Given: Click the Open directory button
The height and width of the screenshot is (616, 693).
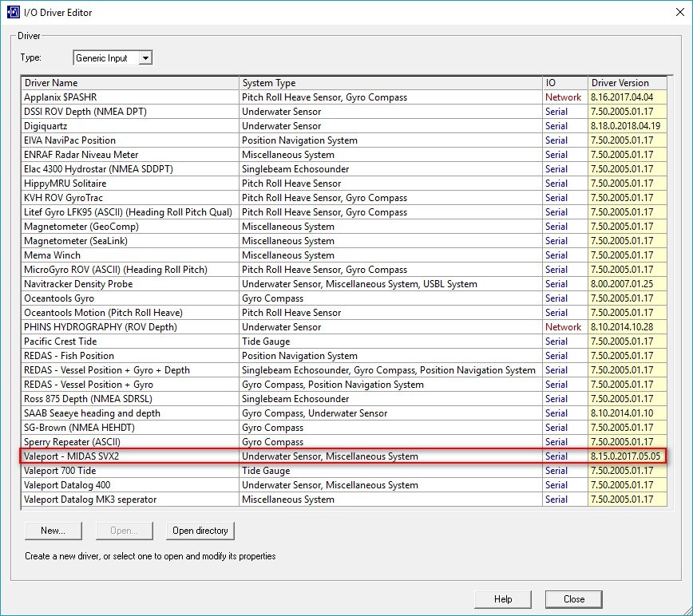Looking at the screenshot, I should pos(200,531).
